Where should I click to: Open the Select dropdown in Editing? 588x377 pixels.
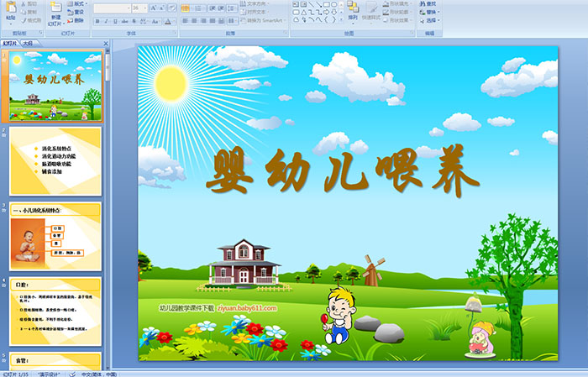click(430, 20)
